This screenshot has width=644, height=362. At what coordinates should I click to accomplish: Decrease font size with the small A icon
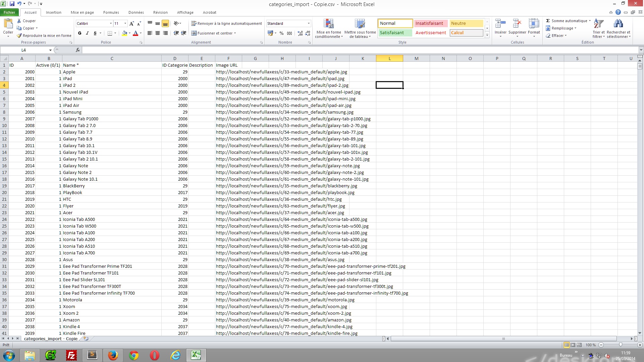pos(139,23)
